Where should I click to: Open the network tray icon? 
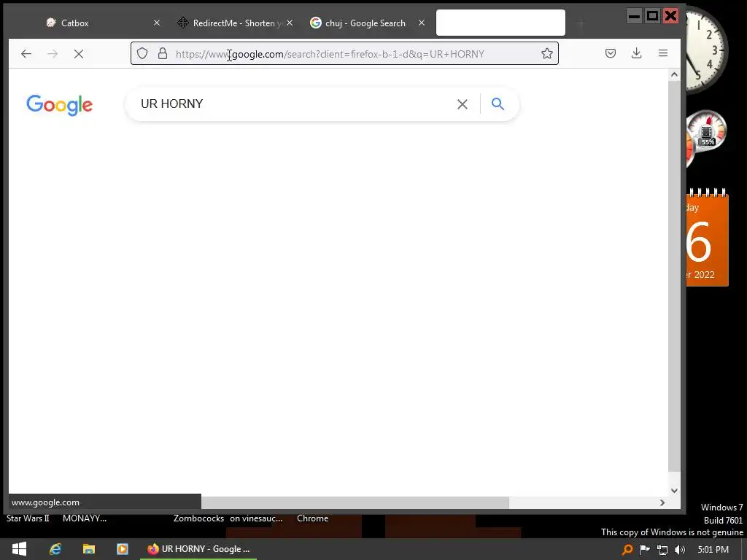pos(662,550)
